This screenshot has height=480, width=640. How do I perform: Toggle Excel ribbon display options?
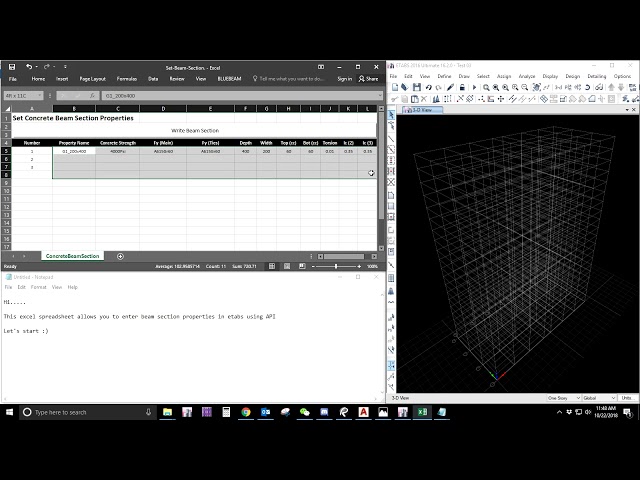[321, 67]
